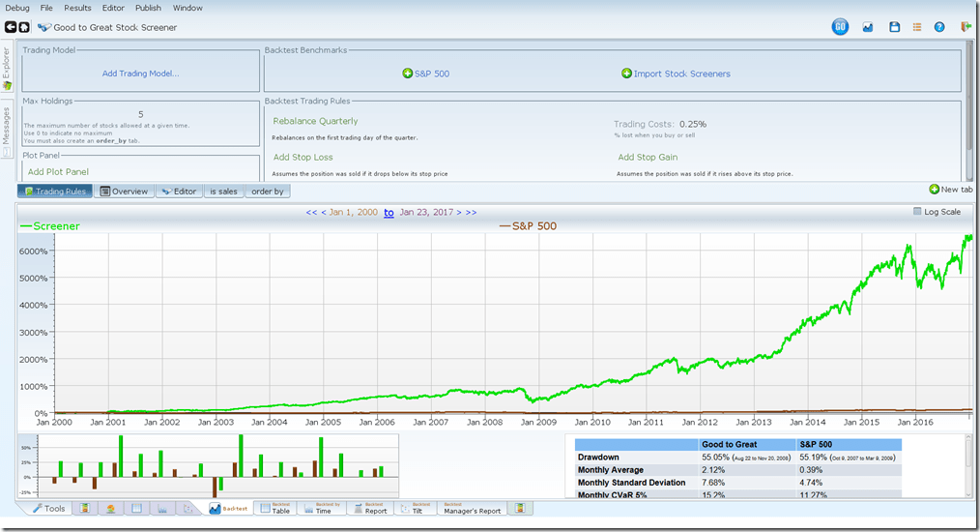Viewport: 980px width, 532px height.
Task: Click the green plus beside Import Stock Screeners
Action: click(626, 74)
